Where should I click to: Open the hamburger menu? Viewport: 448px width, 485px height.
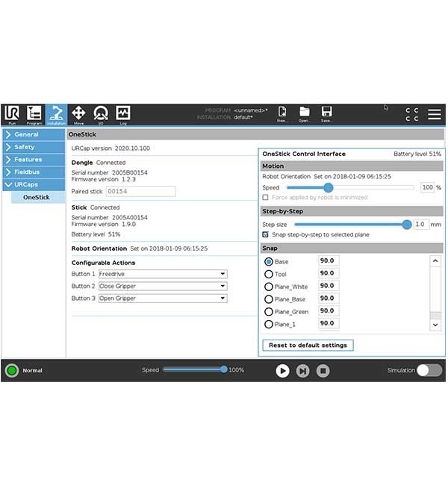pos(435,114)
